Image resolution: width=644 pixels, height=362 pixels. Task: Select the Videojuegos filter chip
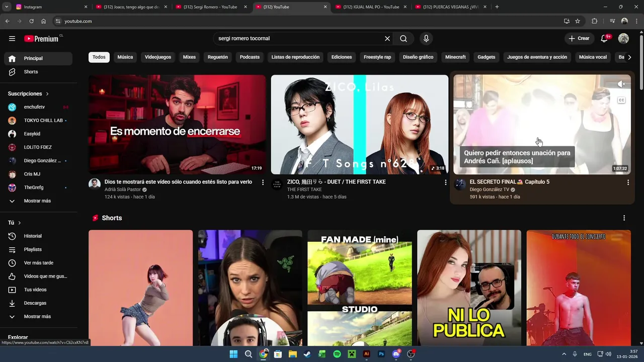(158, 57)
